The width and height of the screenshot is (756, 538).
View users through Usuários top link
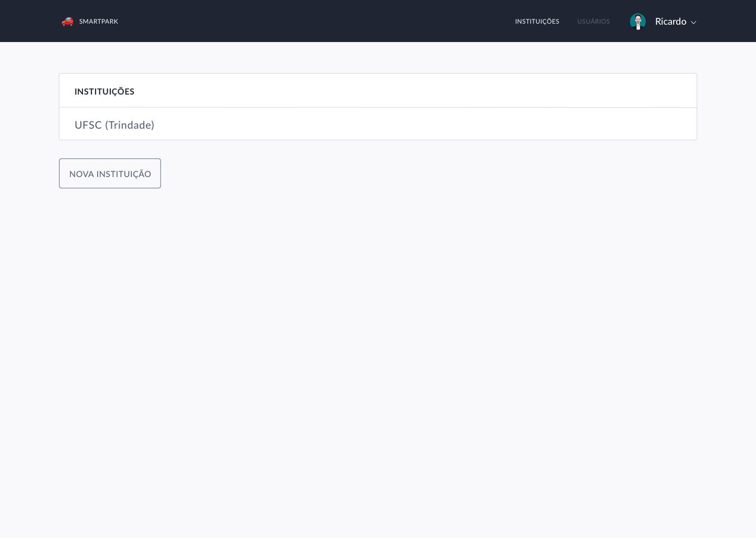pyautogui.click(x=593, y=22)
